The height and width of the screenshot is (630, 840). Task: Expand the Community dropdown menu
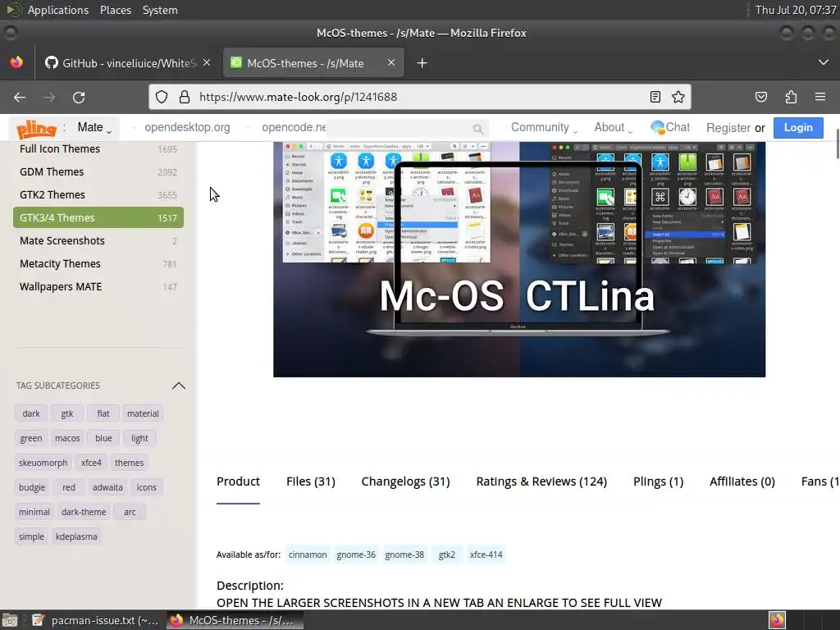(544, 127)
